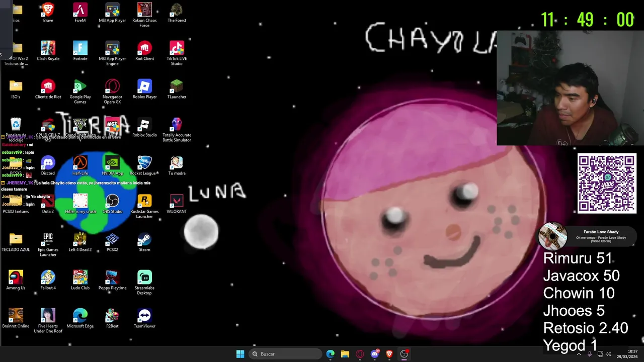Open the PCSX2 emulator shortcut
644x362 pixels.
(x=112, y=242)
